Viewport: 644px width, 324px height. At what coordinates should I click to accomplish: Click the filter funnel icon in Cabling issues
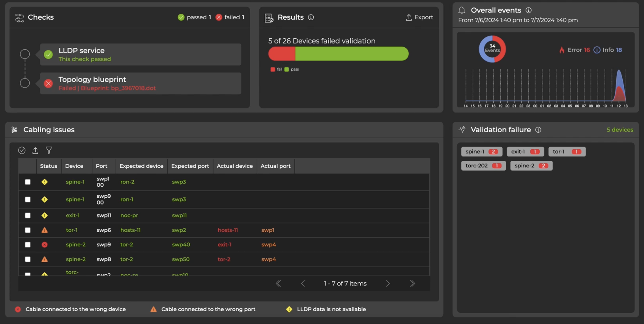(x=49, y=150)
